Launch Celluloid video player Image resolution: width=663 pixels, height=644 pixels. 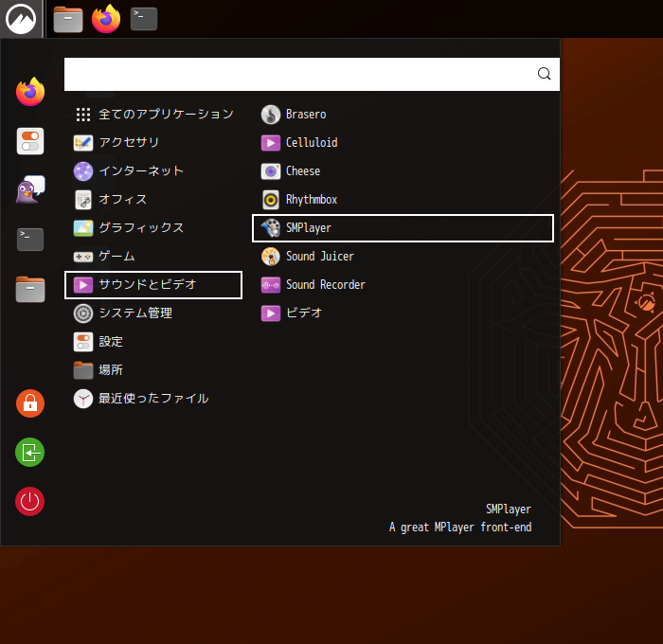click(x=403, y=143)
